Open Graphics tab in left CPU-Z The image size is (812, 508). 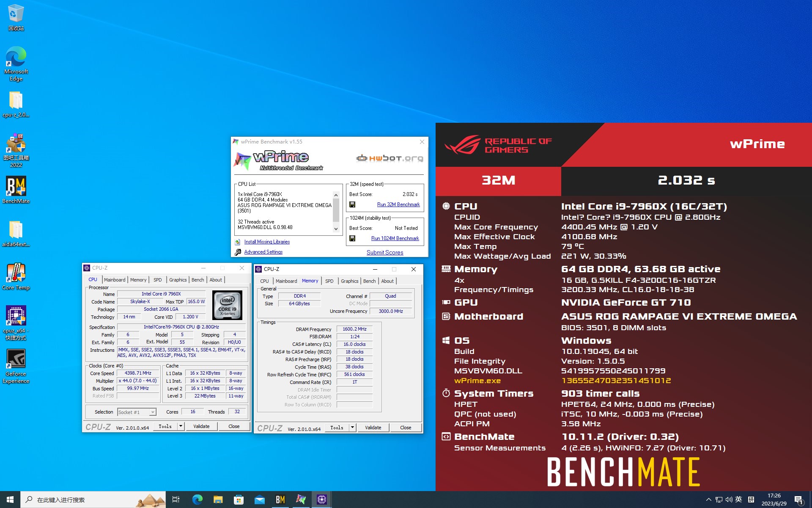178,280
